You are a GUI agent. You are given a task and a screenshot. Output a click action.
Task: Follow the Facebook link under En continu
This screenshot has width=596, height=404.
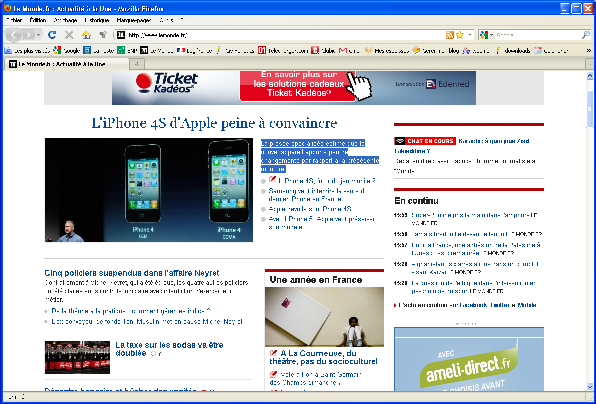(474, 305)
